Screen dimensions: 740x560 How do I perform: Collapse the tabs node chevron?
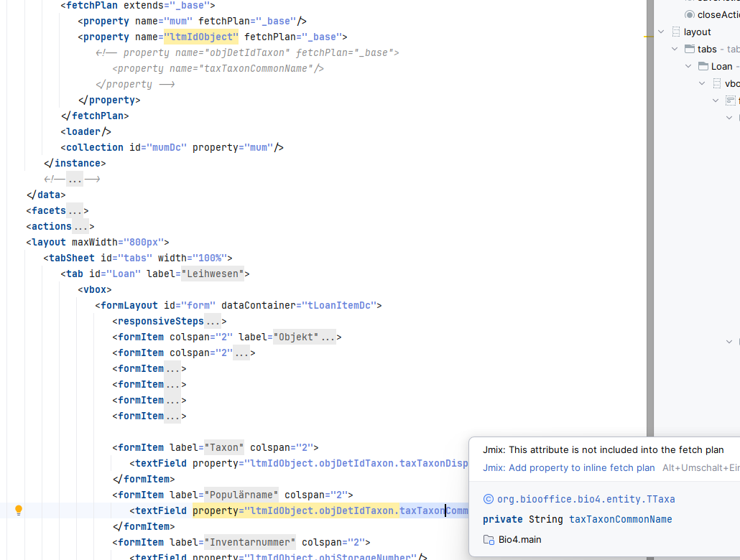675,49
